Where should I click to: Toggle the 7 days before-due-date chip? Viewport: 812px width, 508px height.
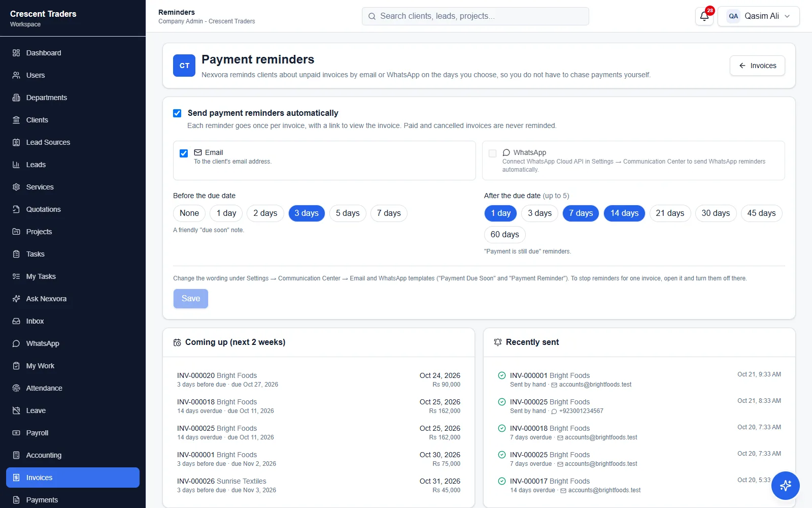[389, 213]
